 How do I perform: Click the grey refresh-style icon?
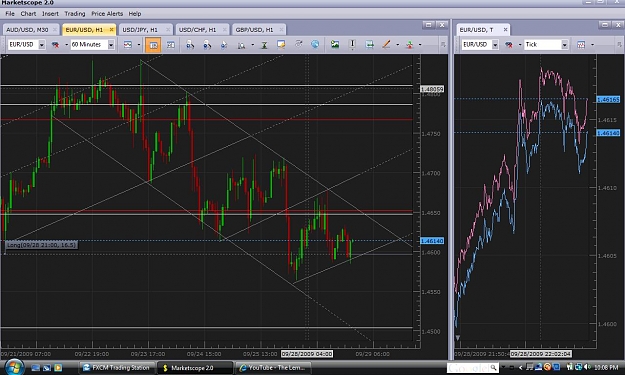(x=298, y=44)
